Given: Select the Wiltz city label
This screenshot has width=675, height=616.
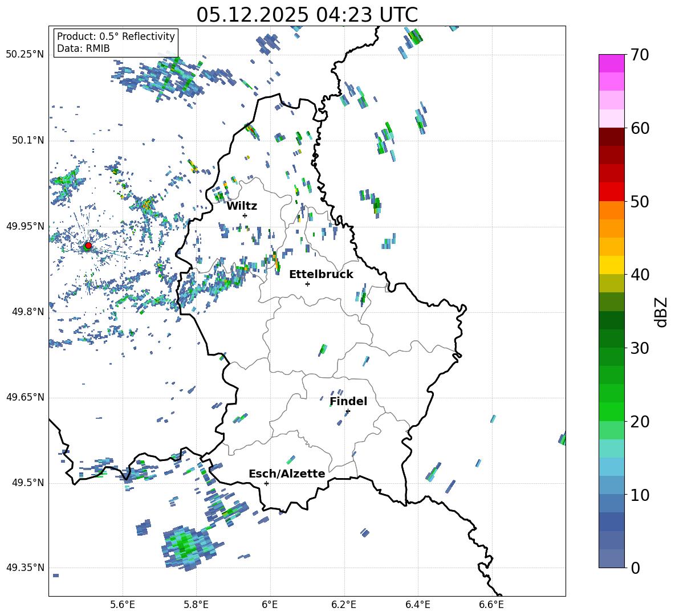Looking at the screenshot, I should (242, 206).
